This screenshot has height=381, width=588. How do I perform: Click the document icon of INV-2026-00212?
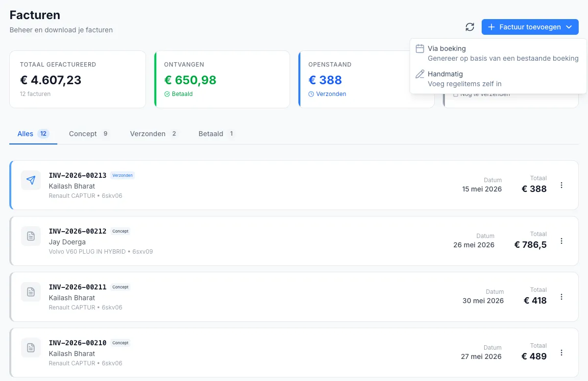pyautogui.click(x=31, y=236)
